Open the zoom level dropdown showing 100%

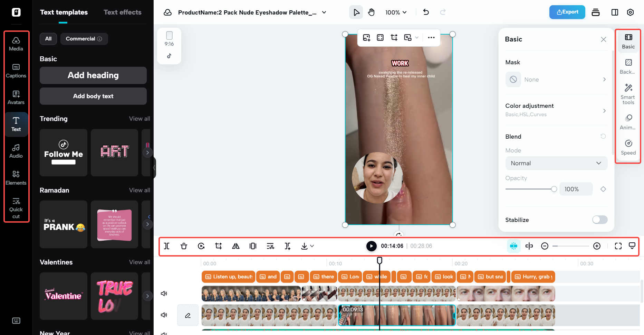click(x=396, y=12)
